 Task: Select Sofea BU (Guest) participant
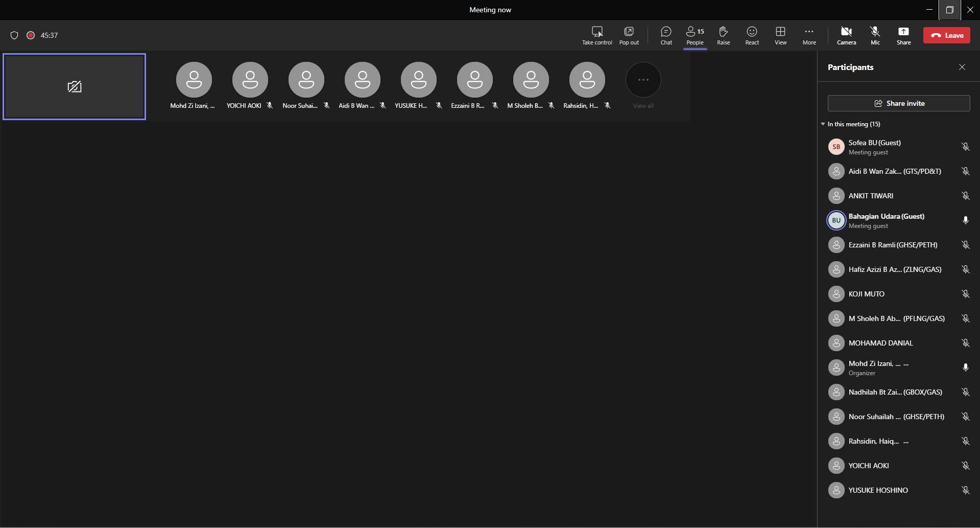pyautogui.click(x=898, y=147)
